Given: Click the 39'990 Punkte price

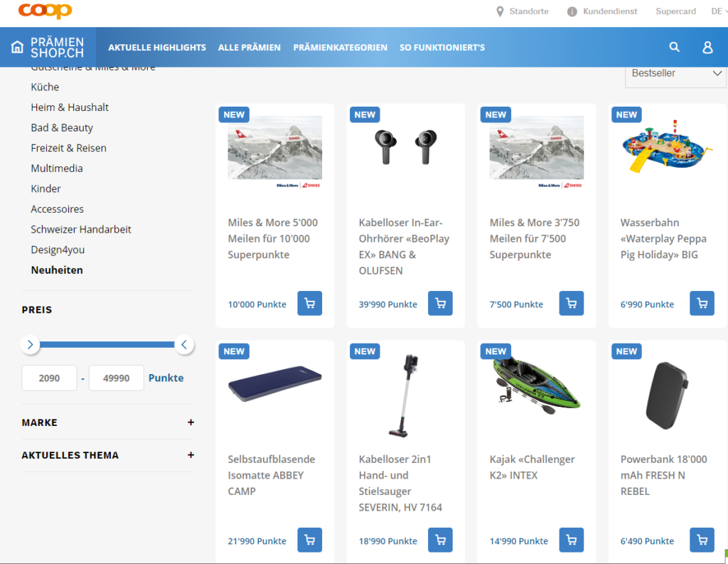Looking at the screenshot, I should tap(387, 305).
